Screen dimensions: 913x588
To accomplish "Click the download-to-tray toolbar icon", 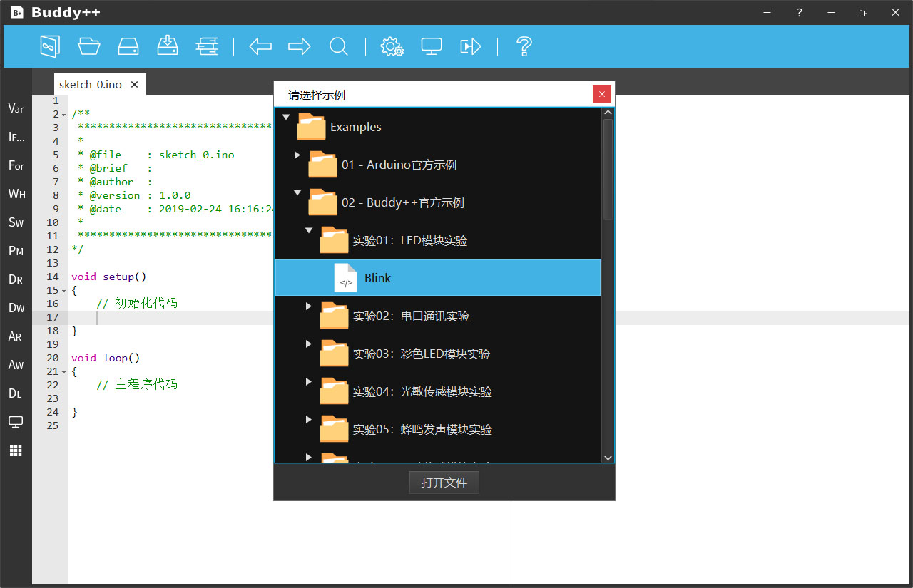I will [167, 46].
